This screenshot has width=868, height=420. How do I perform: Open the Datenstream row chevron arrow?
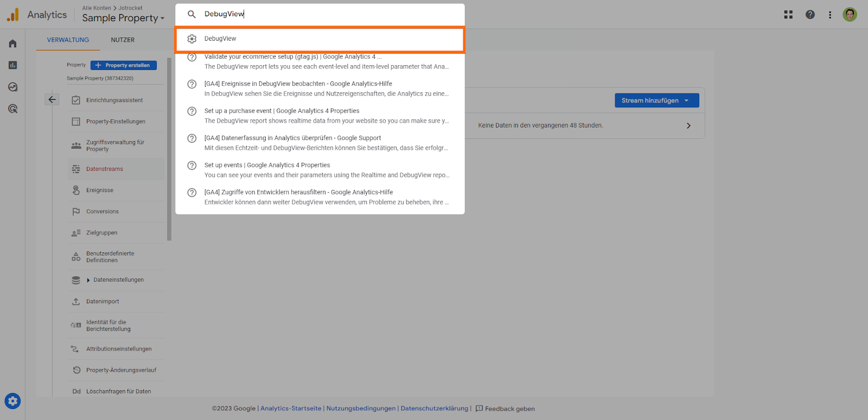point(688,125)
